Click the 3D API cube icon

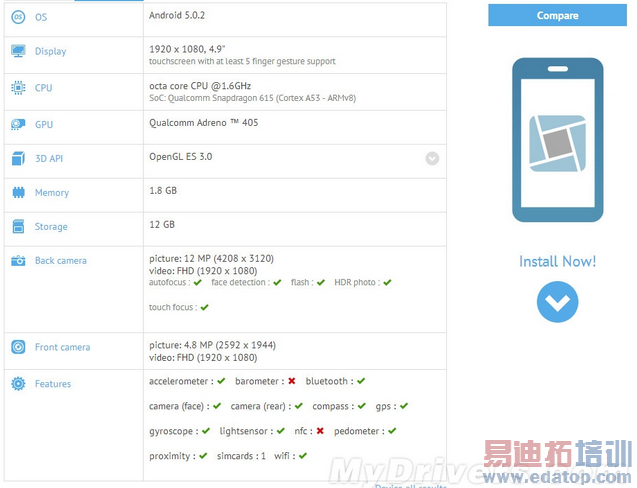point(18,158)
